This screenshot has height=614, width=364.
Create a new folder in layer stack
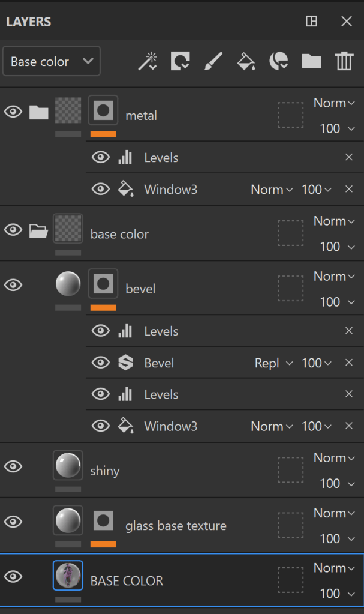tap(311, 61)
